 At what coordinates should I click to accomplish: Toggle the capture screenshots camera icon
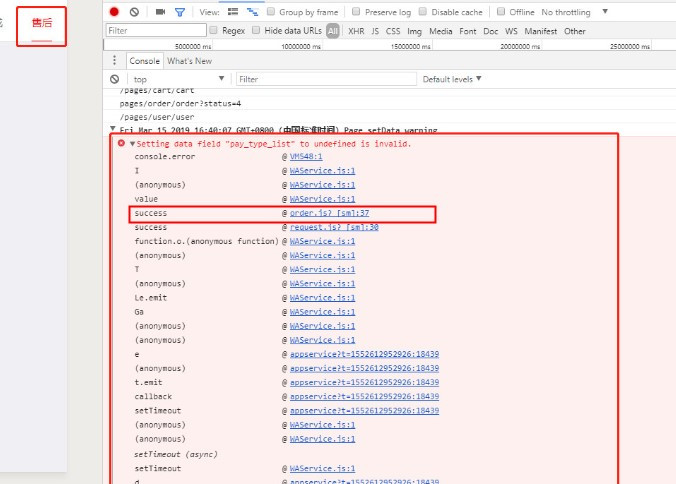161,12
